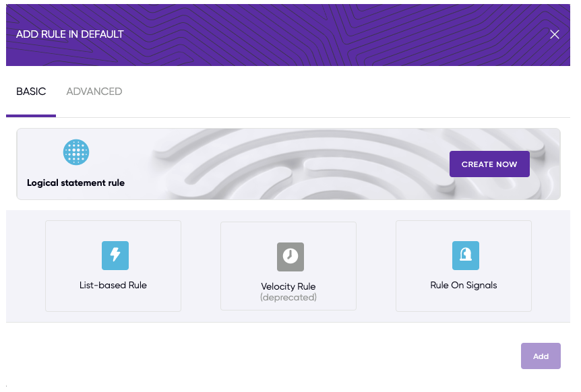
Task: Click the ADD RULE IN DEFAULT title
Action: tap(69, 34)
